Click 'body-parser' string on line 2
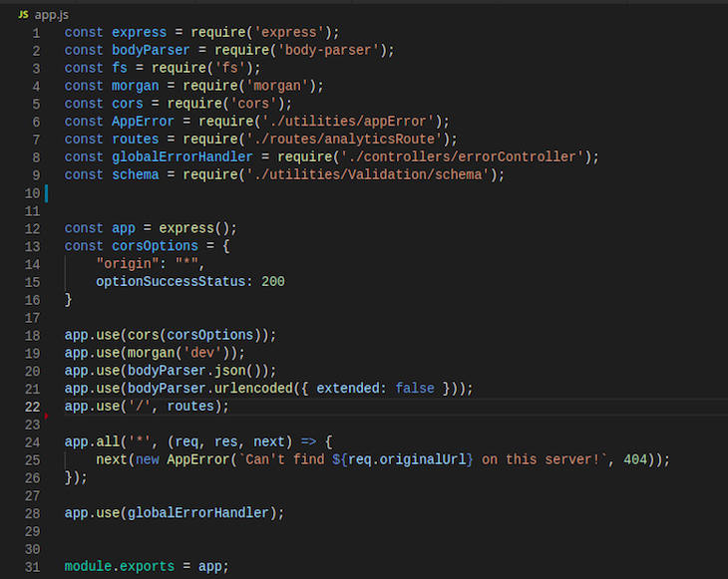Viewport: 728px width, 579px height. (328, 50)
